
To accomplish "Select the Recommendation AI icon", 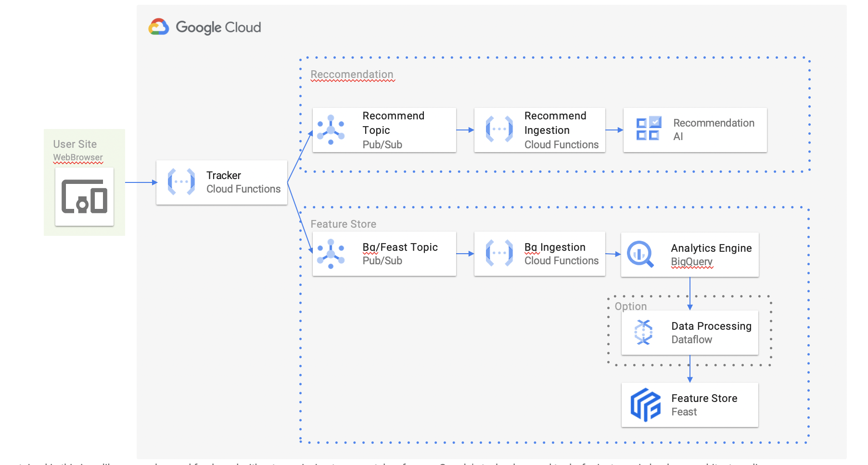I will pos(649,129).
